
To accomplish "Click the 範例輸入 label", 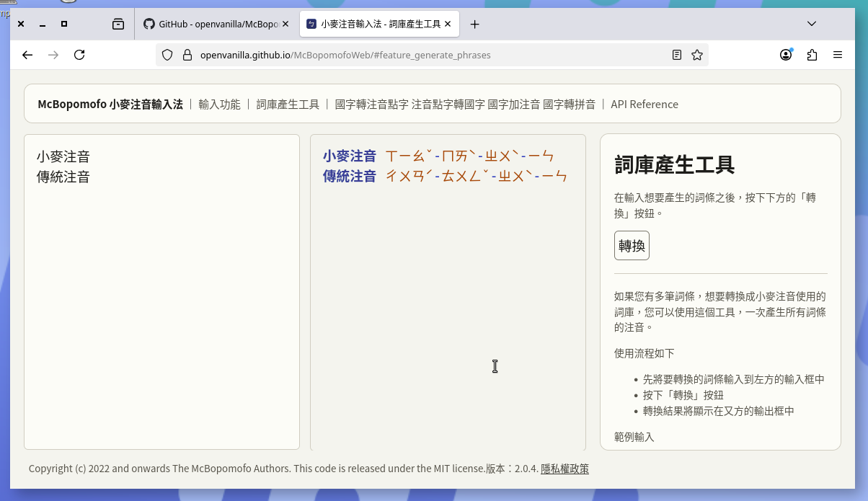I will (x=634, y=437).
